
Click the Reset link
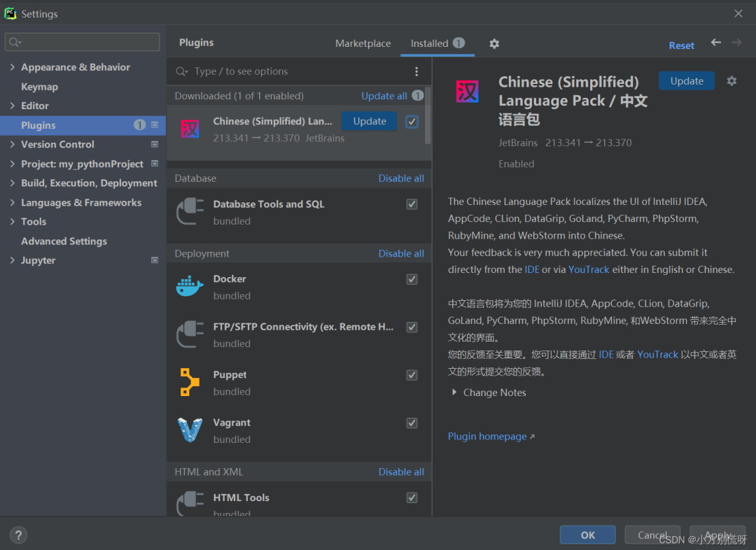(x=681, y=45)
